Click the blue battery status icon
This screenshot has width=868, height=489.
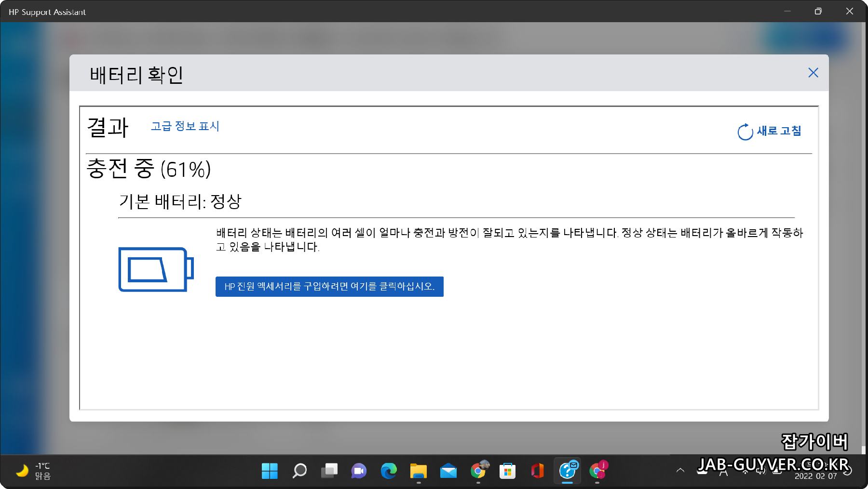click(156, 269)
